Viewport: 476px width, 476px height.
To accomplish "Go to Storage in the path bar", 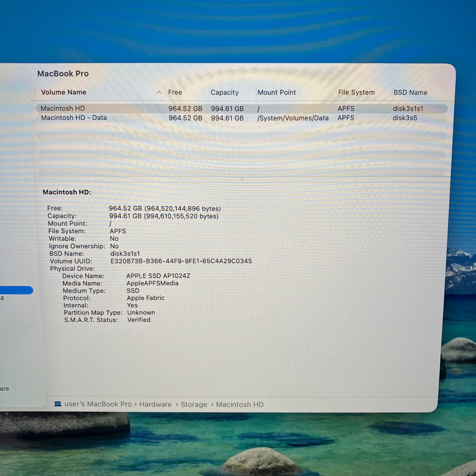I will tap(194, 405).
